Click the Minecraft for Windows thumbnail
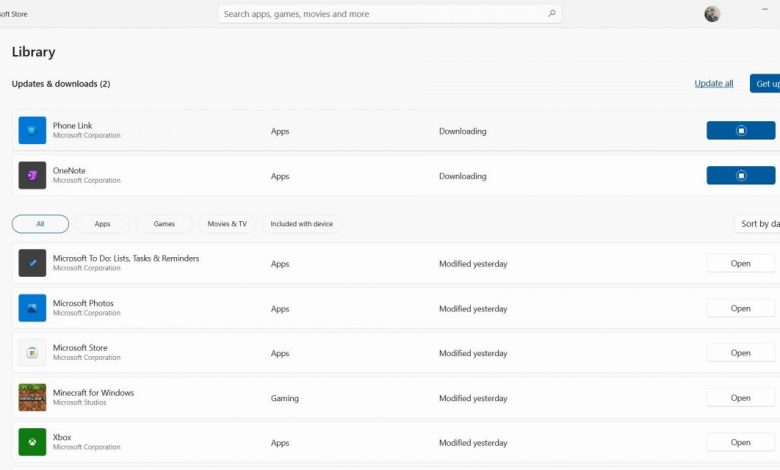 pos(32,397)
